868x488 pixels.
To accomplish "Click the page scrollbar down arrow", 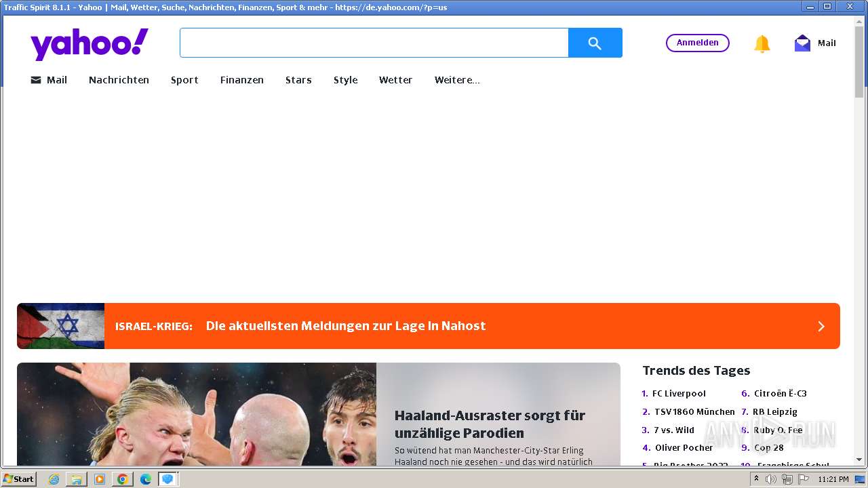I will [860, 460].
